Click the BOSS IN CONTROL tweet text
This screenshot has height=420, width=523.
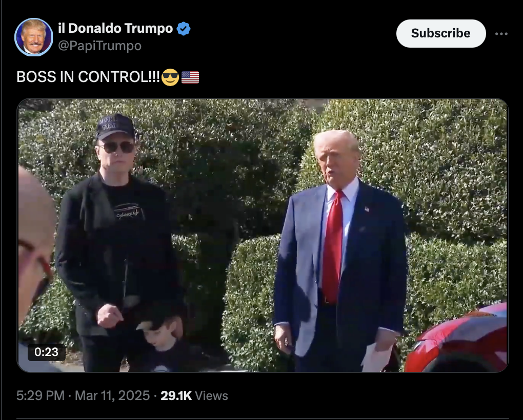pyautogui.click(x=88, y=77)
